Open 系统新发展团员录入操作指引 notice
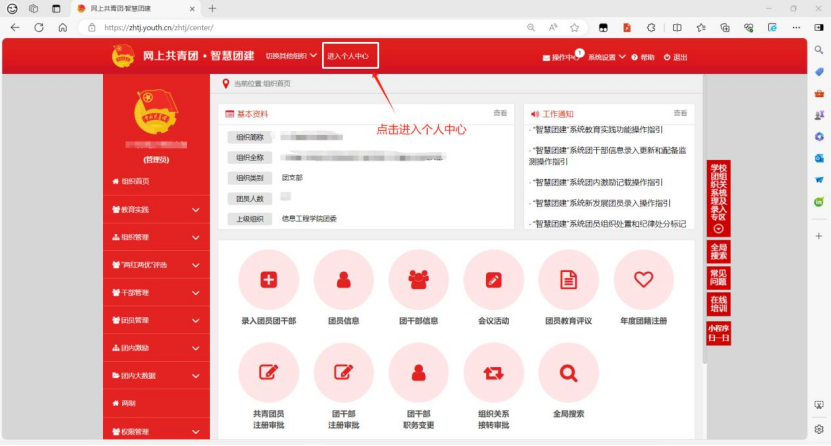The image size is (831, 446). 600,203
